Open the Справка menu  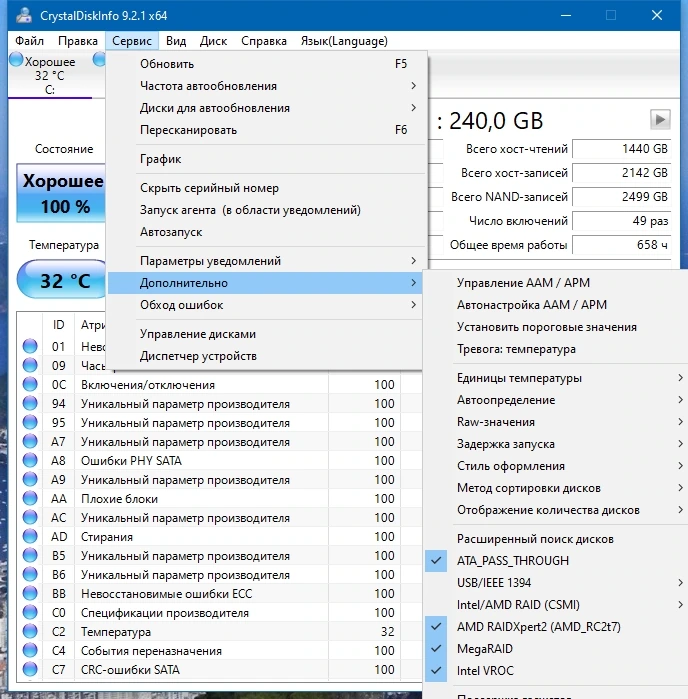coord(264,41)
